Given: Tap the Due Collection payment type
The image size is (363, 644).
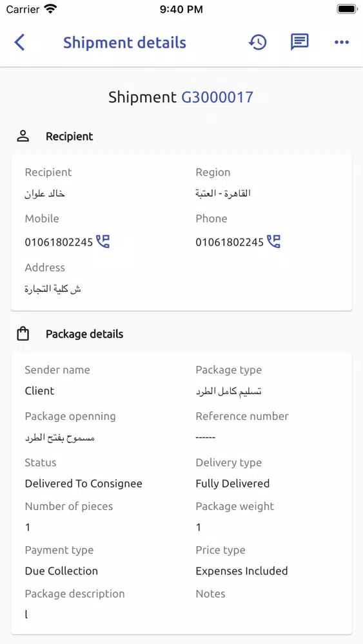Looking at the screenshot, I should (61, 571).
